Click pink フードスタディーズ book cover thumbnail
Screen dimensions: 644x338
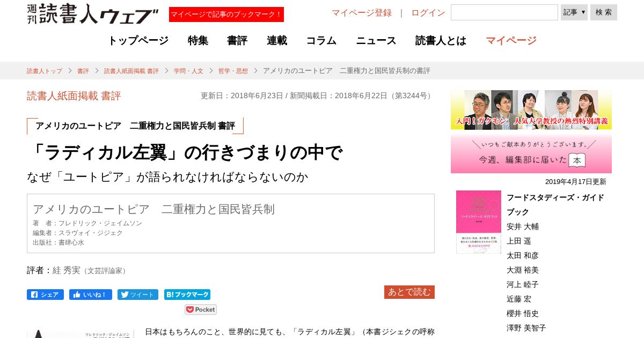[x=479, y=222]
